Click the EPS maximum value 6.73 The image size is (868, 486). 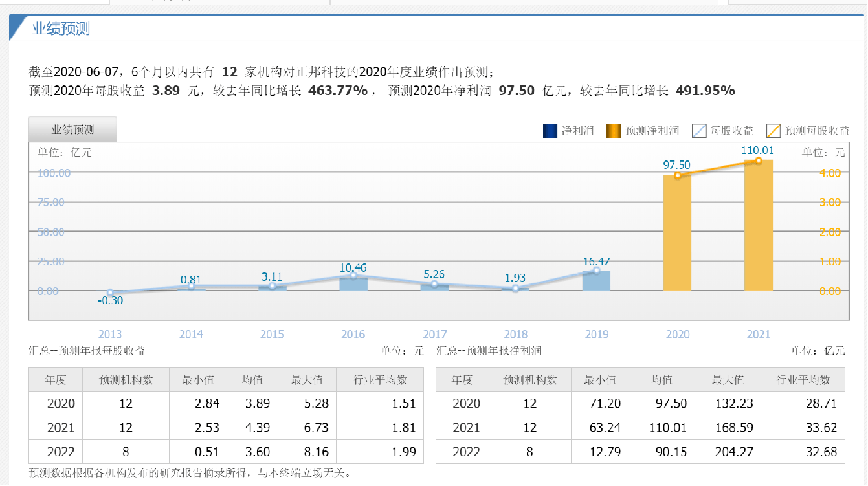click(316, 428)
